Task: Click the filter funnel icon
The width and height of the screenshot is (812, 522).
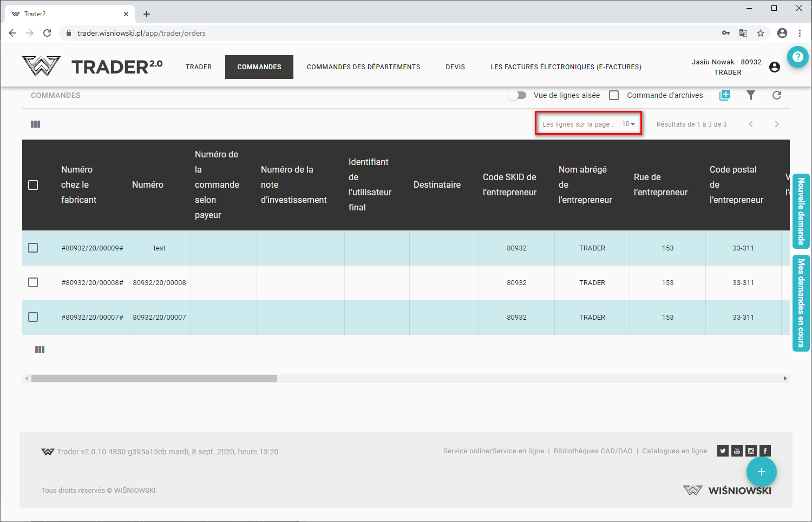Action: point(751,95)
